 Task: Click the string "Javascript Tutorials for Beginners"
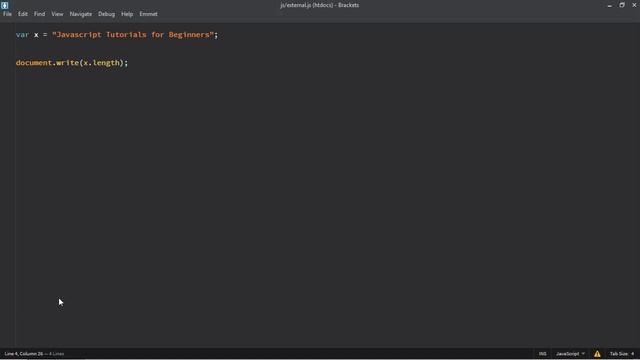pyautogui.click(x=133, y=35)
